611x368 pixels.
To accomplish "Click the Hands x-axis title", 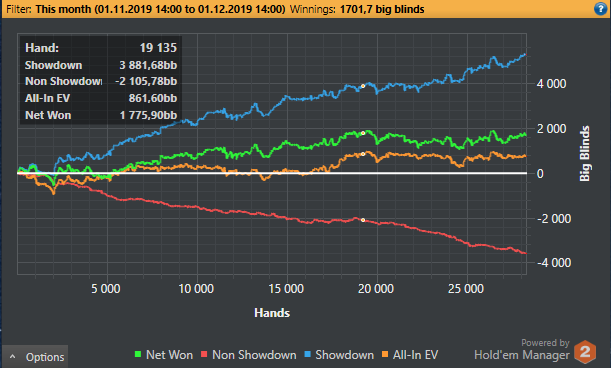I will click(272, 313).
